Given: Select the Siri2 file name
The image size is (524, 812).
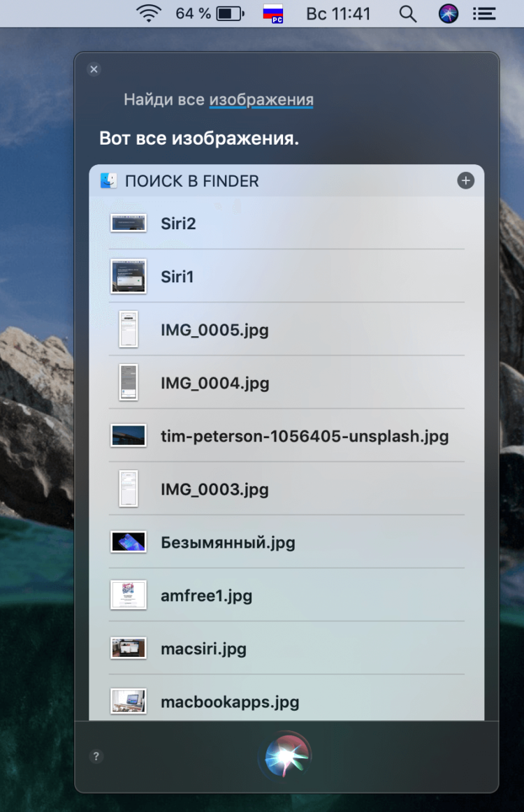Looking at the screenshot, I should click(178, 224).
